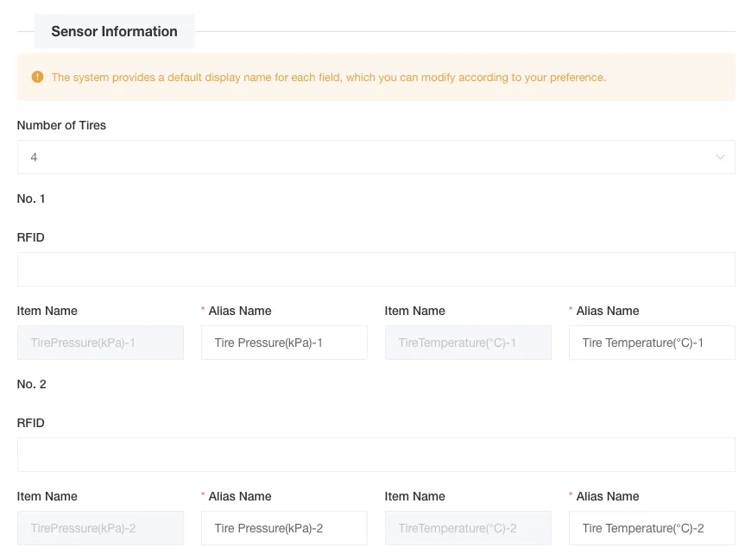Click the disabled TireTemperature(°C)-1 item name field
Viewport: 739px width, 560px height.
pos(468,343)
